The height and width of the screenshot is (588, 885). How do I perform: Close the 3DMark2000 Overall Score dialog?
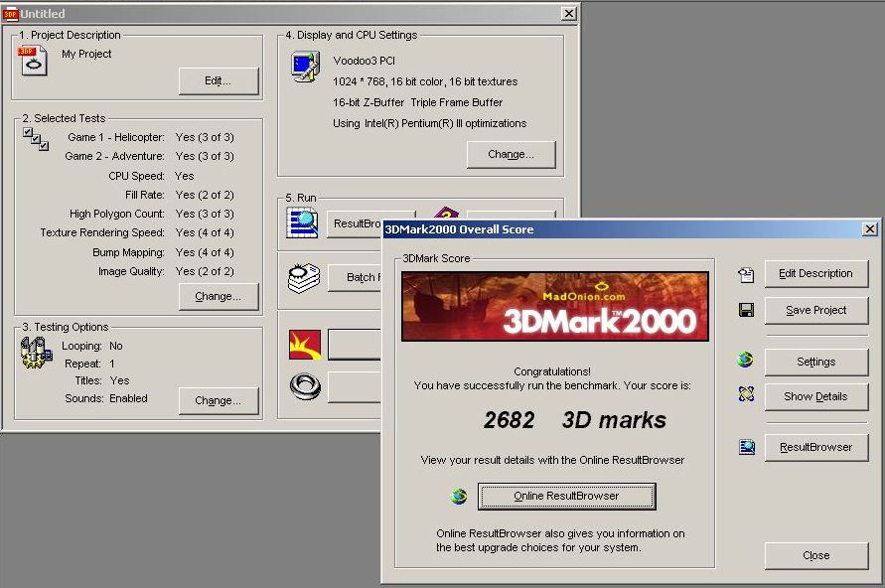pos(870,229)
